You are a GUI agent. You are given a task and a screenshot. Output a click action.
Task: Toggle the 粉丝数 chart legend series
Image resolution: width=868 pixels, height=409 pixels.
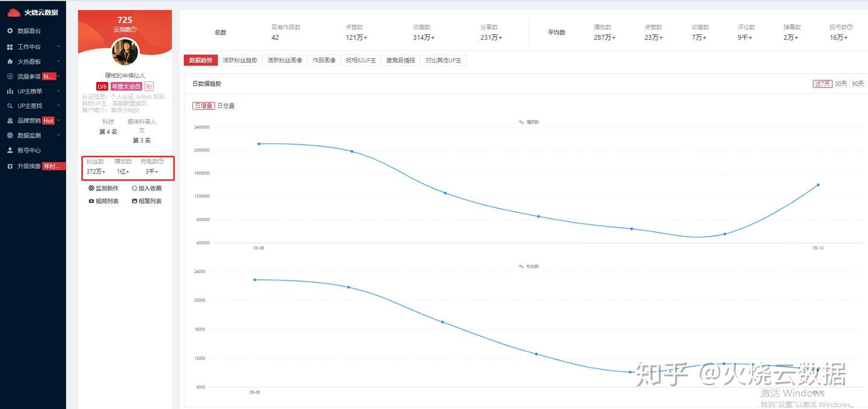529,266
